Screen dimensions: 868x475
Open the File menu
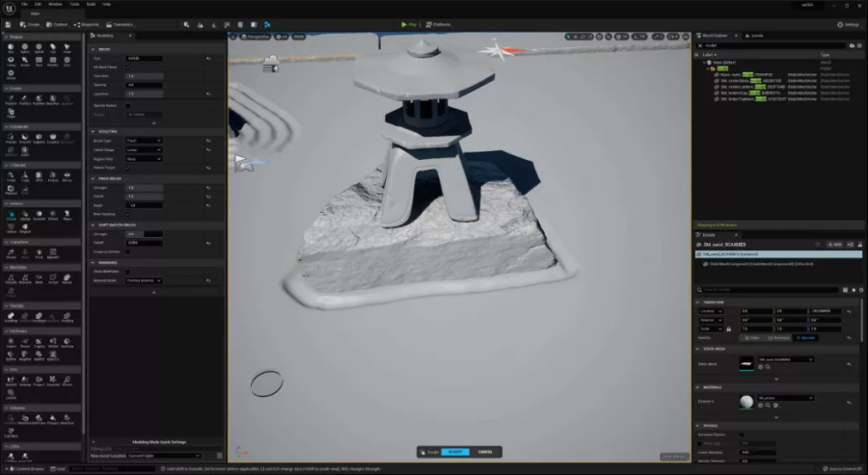24,4
